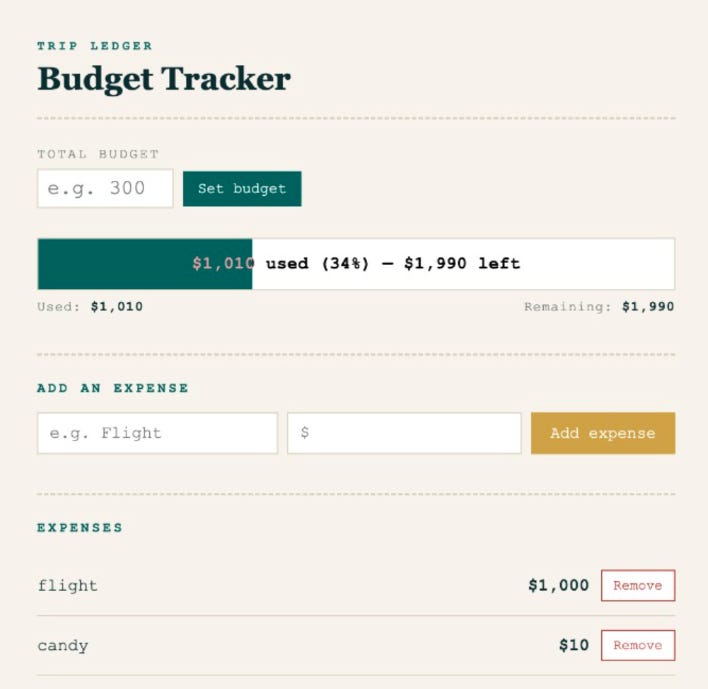The width and height of the screenshot is (708, 689).
Task: Select the flight expense row name
Action: [x=68, y=586]
